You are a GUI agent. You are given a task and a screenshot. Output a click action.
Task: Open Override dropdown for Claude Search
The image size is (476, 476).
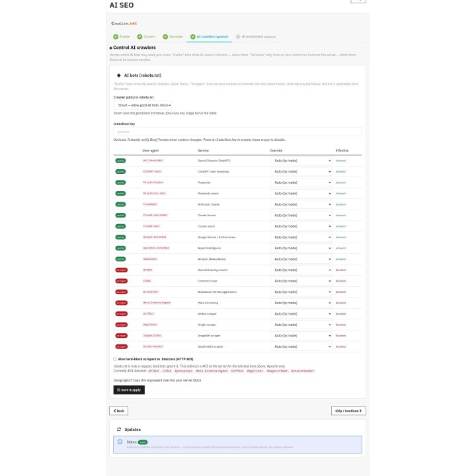click(301, 216)
